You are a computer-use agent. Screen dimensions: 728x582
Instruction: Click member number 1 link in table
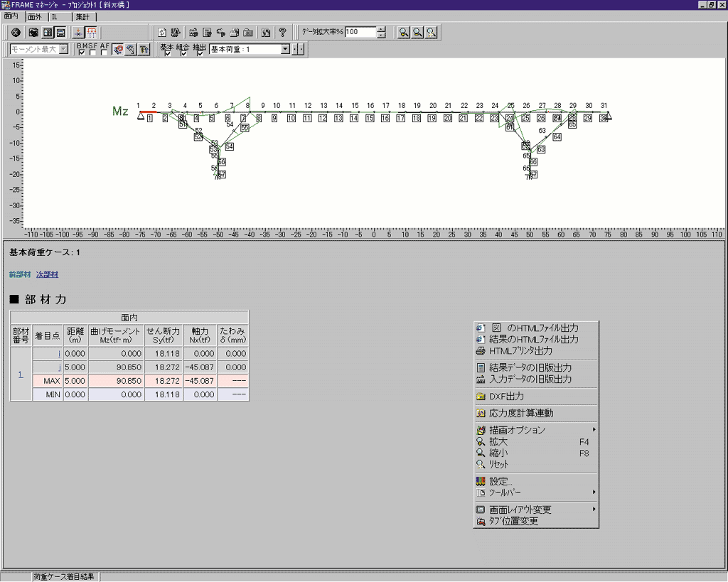[21, 374]
